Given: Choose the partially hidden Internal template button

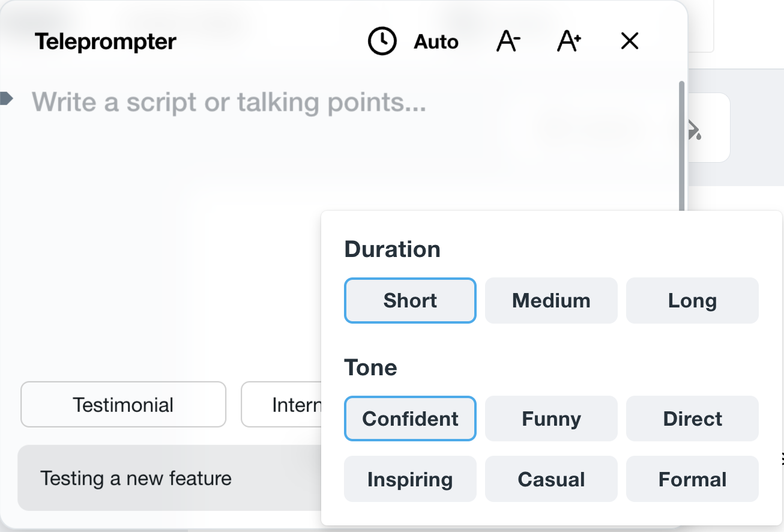Looking at the screenshot, I should click(x=281, y=405).
